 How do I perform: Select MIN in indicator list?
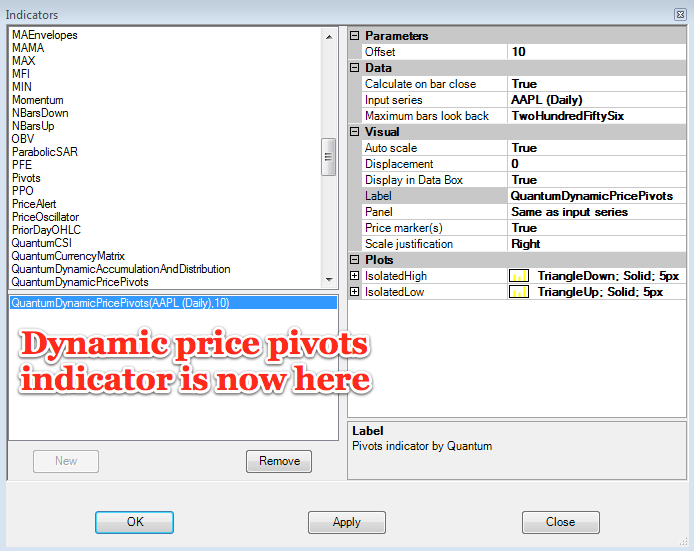[x=22, y=87]
